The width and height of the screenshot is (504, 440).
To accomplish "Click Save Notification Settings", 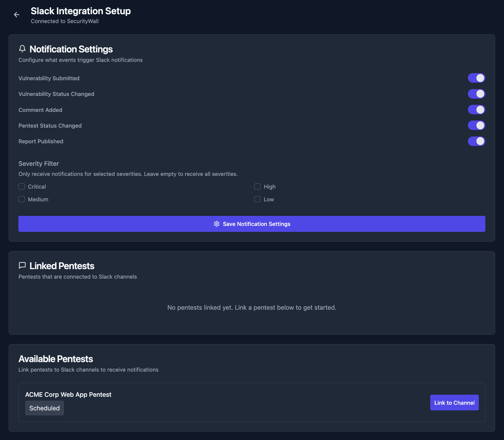I will pos(252,224).
